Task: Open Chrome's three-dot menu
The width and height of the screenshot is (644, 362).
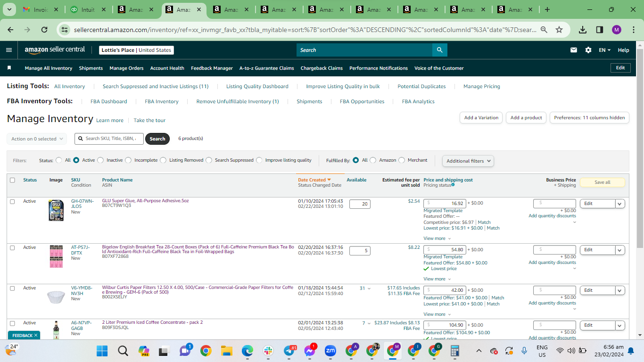Action: [633, 30]
